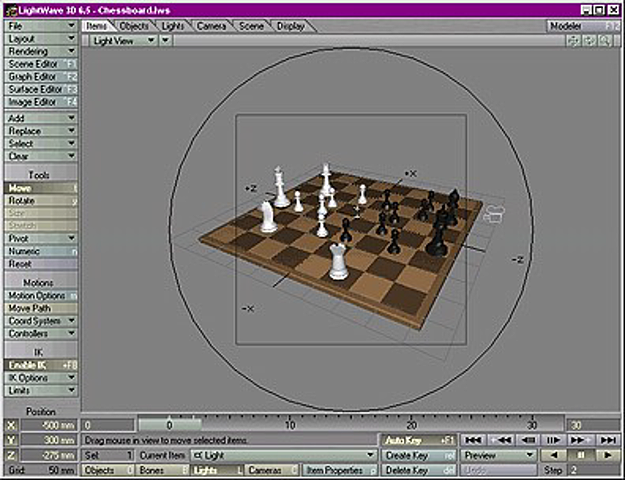Viewport: 625px width, 480px height.
Task: Expand the Pivot dropdown
Action: pyautogui.click(x=41, y=238)
